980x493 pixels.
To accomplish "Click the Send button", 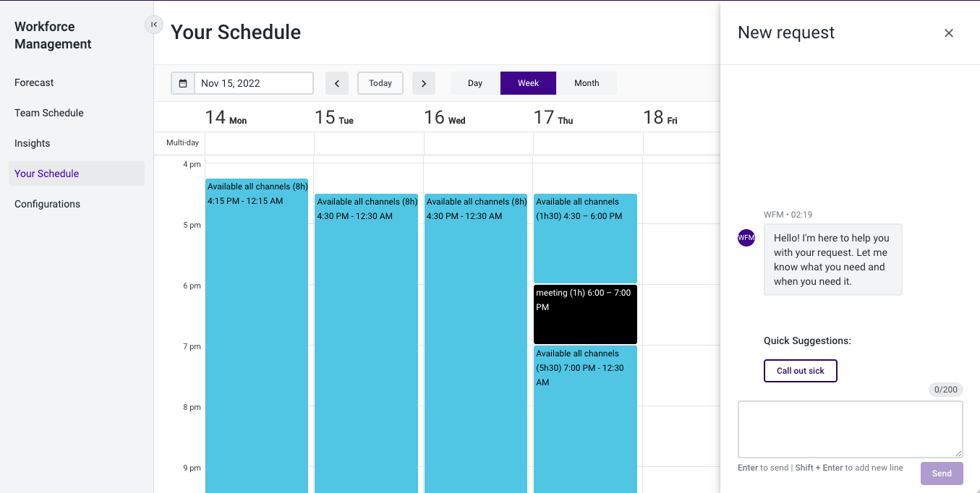I will [942, 473].
